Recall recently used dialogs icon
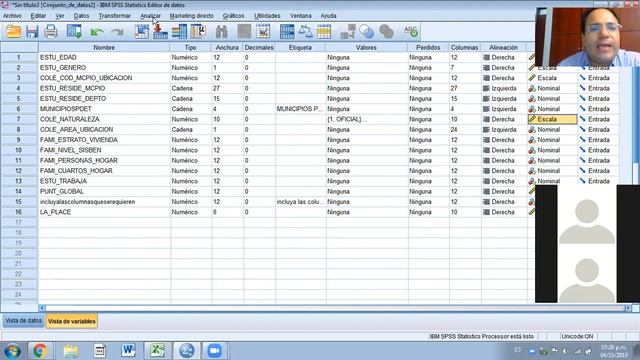 click(x=74, y=31)
